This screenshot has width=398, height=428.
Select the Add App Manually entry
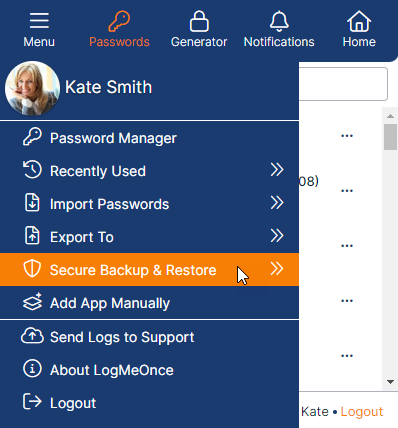click(x=149, y=303)
